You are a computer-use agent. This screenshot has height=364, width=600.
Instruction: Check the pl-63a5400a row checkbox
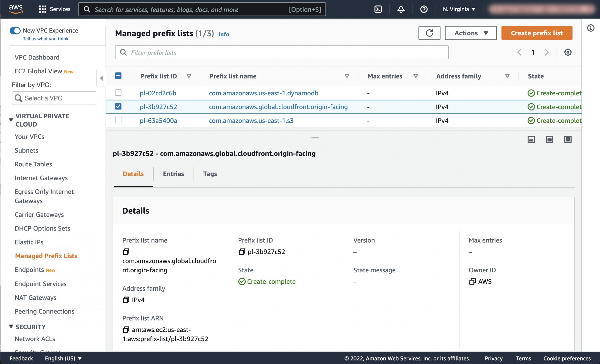click(x=118, y=120)
